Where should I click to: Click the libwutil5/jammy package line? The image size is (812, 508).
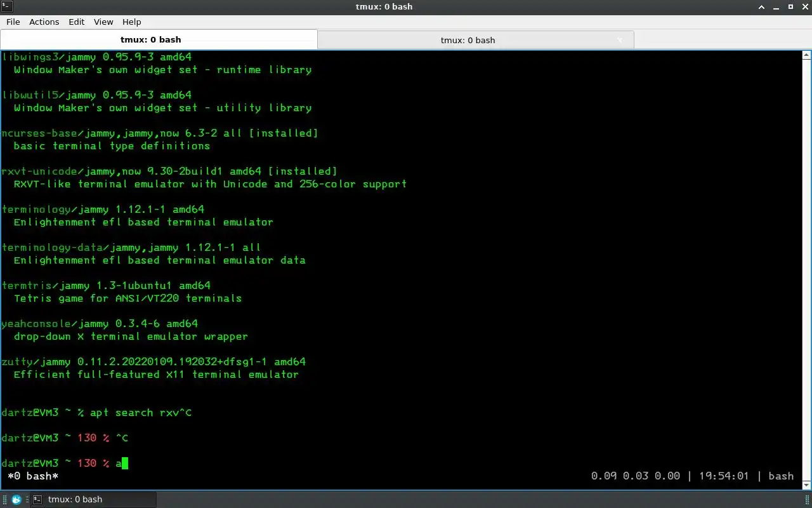click(96, 95)
